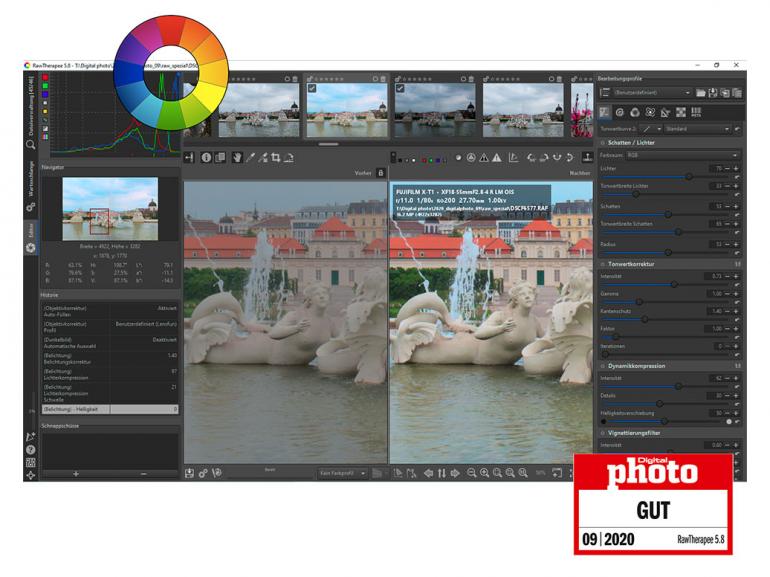Collapse the Dynamikkompression section
770x577 pixels.
tap(636, 366)
